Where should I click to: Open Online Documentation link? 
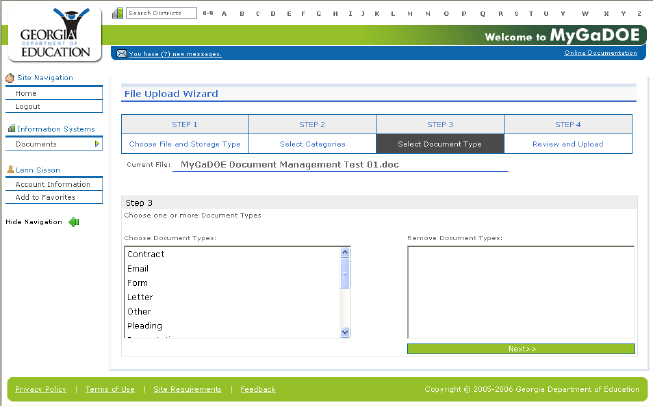coord(601,53)
